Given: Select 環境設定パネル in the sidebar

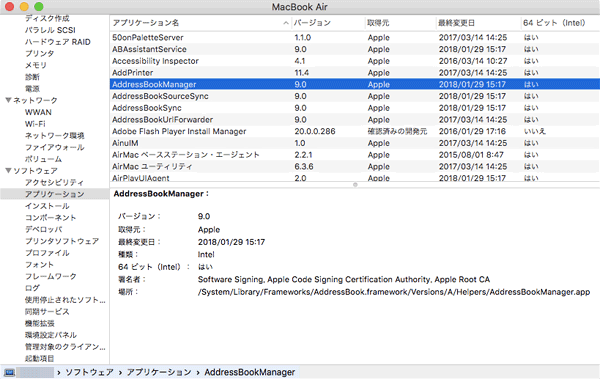Looking at the screenshot, I should click(x=51, y=335).
